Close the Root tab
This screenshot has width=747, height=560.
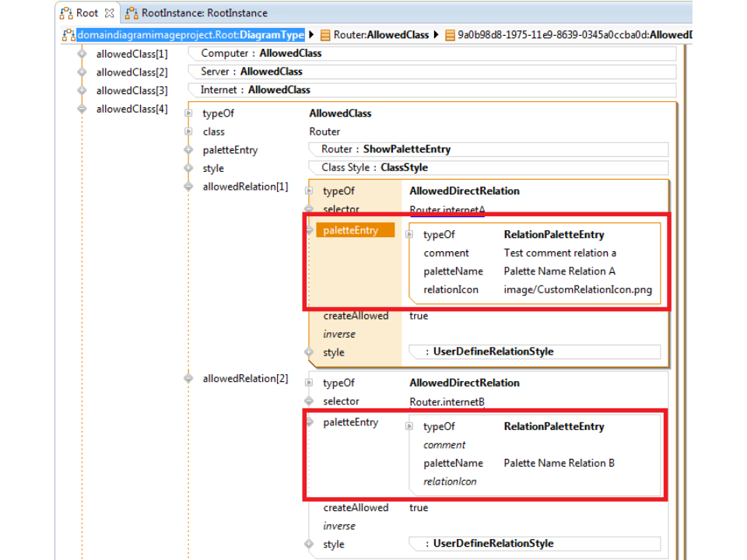click(109, 13)
